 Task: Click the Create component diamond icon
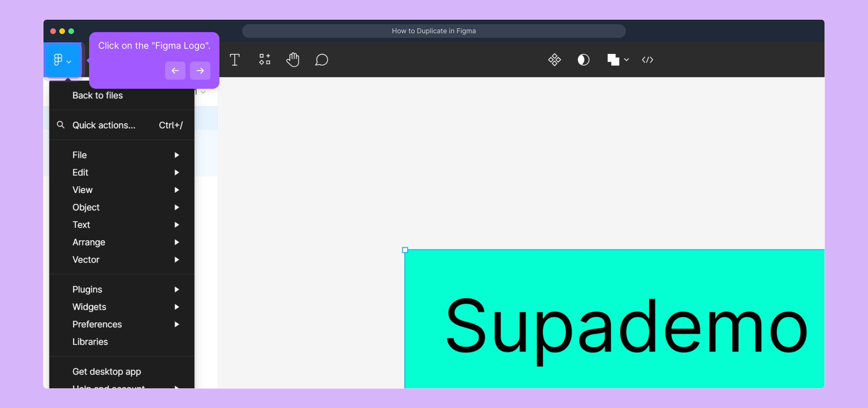click(x=554, y=60)
